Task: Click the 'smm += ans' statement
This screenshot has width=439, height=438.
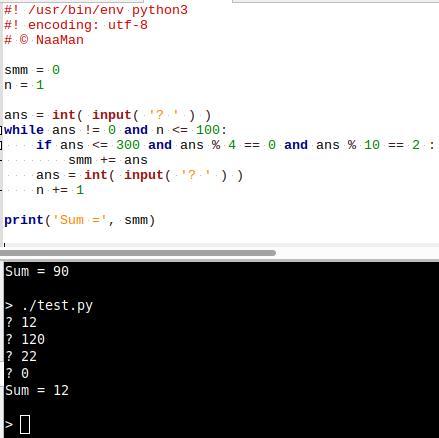Action: [x=108, y=160]
